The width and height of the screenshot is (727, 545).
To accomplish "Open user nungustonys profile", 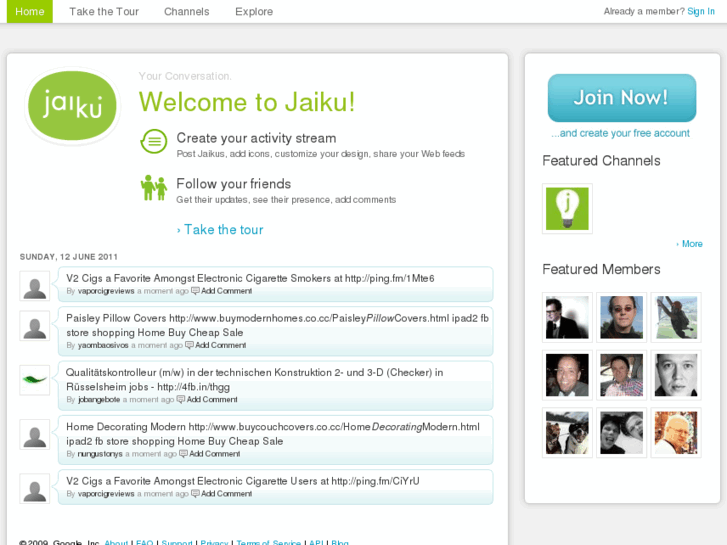I will pos(100,454).
